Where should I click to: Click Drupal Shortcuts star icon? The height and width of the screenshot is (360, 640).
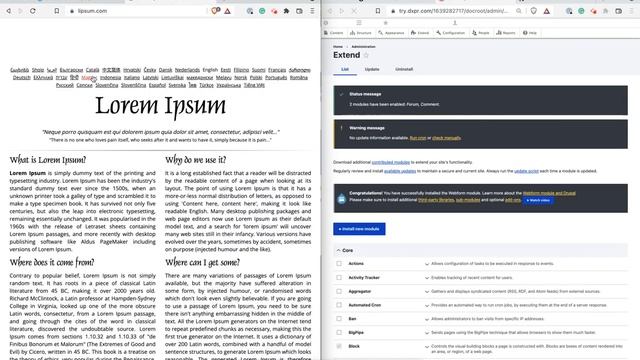coord(385,23)
